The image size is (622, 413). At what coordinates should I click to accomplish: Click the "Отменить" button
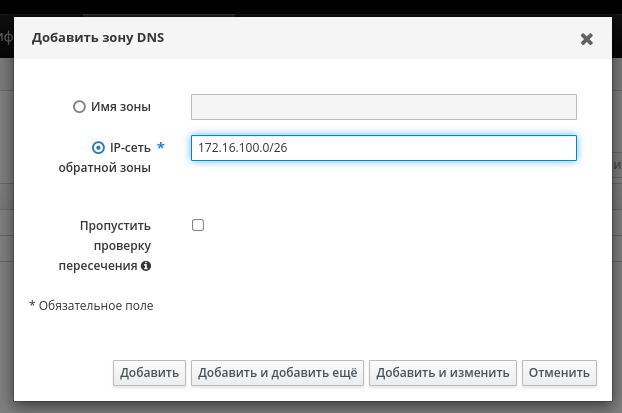pos(559,373)
